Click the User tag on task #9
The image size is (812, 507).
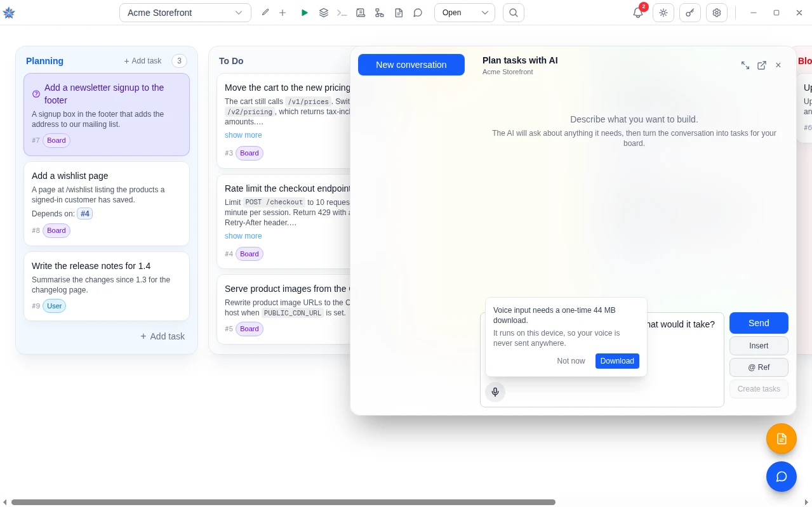pos(55,306)
